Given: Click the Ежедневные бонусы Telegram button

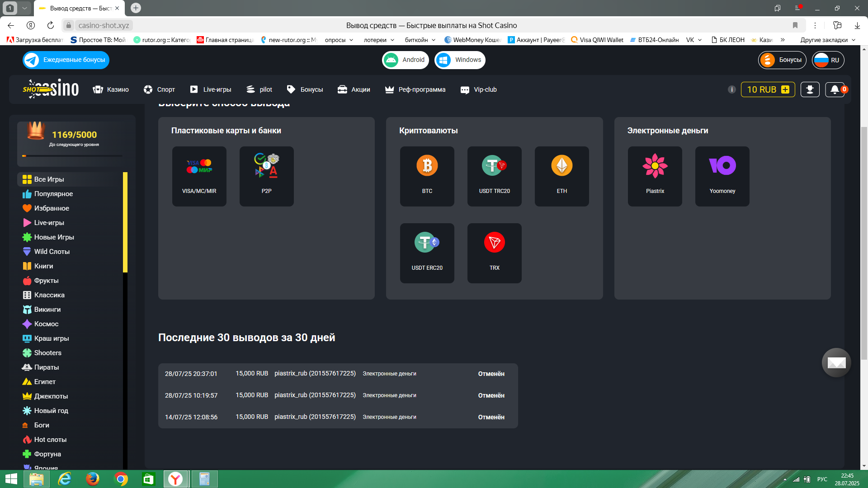Looking at the screenshot, I should coord(66,60).
